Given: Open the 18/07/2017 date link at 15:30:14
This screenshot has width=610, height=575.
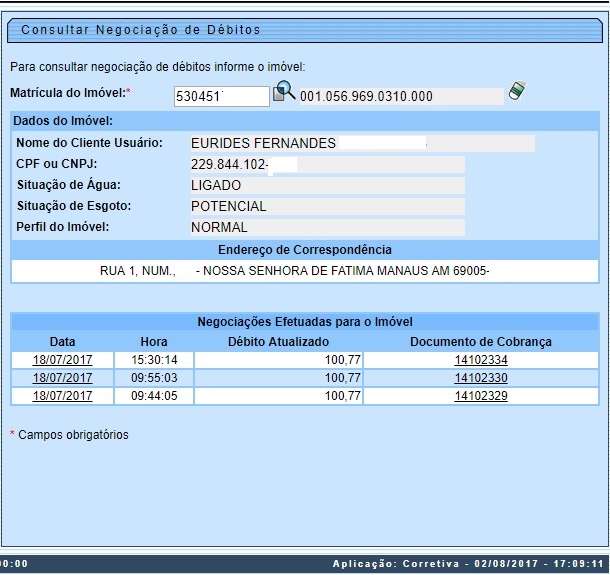Looking at the screenshot, I should 62,360.
